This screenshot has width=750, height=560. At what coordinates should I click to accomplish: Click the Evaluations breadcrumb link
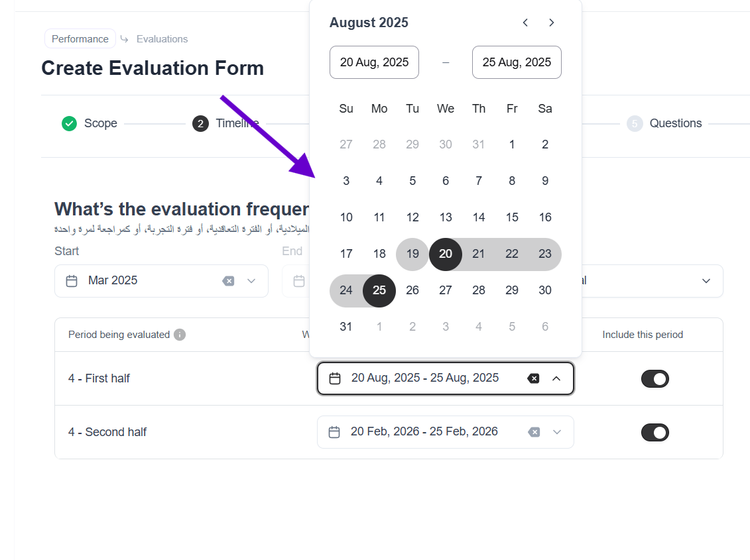pos(162,39)
